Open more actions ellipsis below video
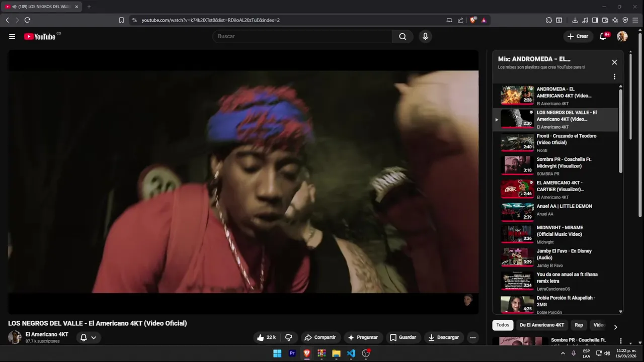 click(473, 337)
